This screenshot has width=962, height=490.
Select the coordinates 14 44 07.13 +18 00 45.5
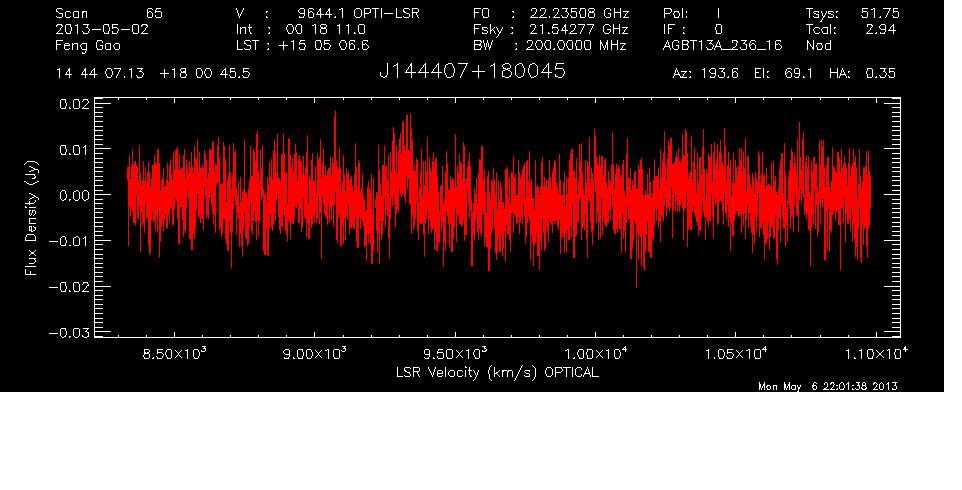click(153, 74)
